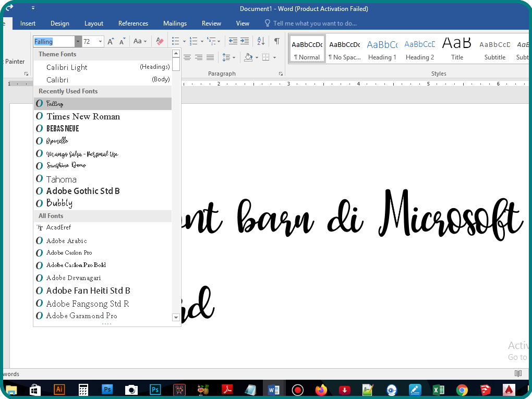The height and width of the screenshot is (399, 532).
Task: Click the Redo icon in the title bar
Action: pyautogui.click(x=9, y=7)
